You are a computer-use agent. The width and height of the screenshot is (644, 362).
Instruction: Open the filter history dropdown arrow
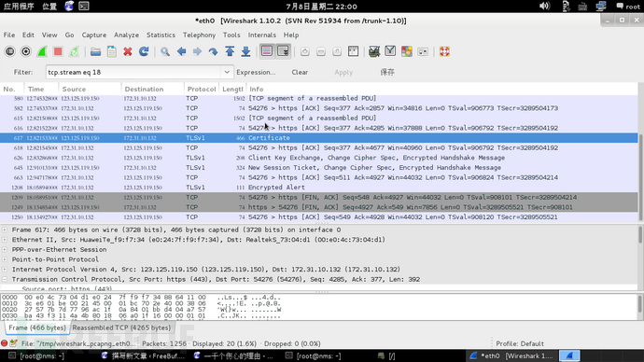[x=227, y=72]
